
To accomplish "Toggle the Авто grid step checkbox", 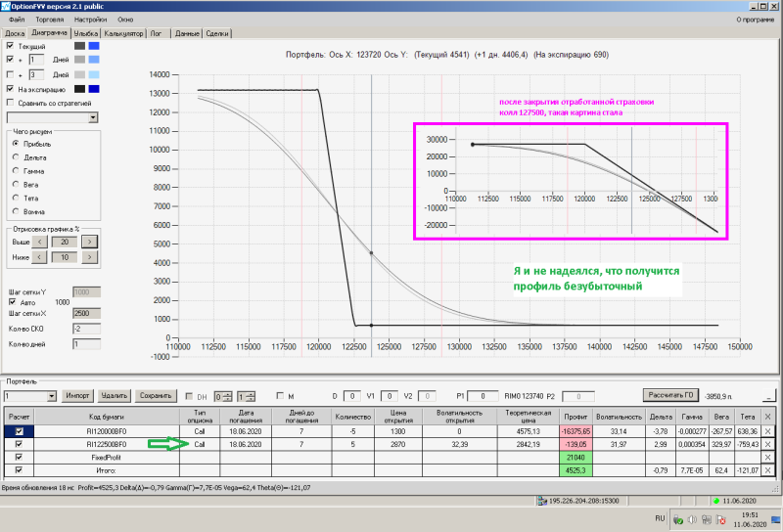I will click(x=12, y=302).
